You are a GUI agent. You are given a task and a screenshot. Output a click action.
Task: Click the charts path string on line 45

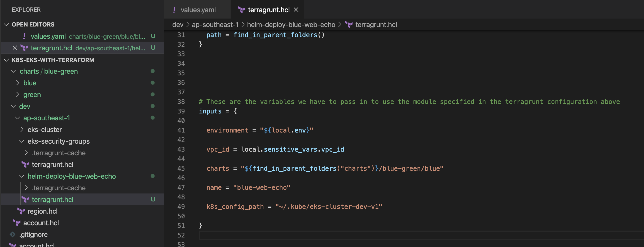coord(342,169)
